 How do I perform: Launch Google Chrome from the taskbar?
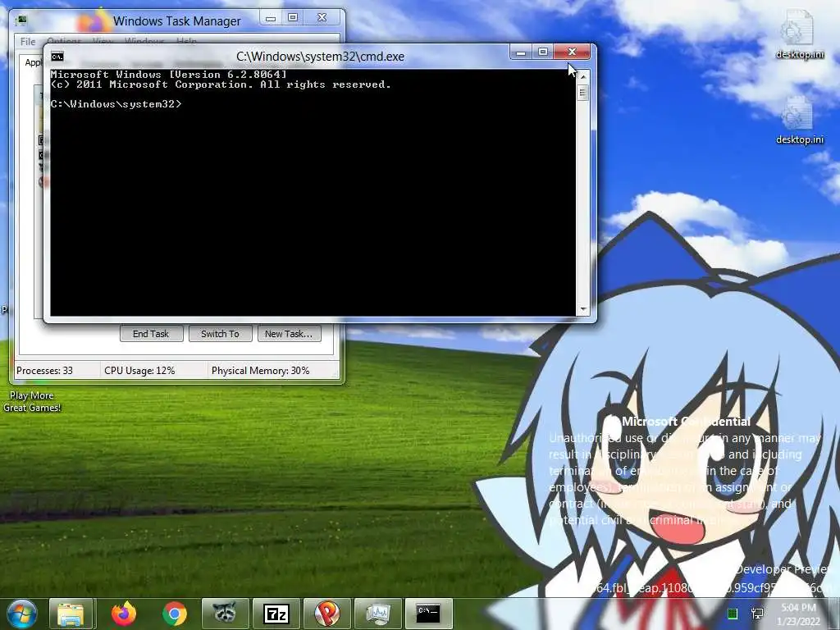(175, 614)
